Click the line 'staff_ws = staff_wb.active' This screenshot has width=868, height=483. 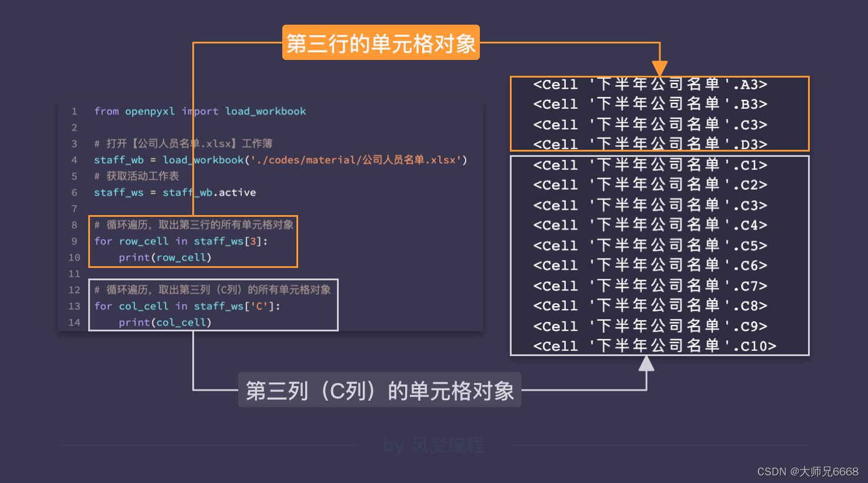coord(175,192)
